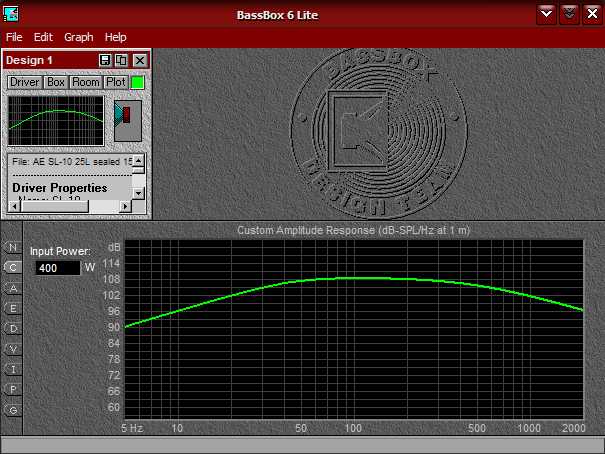Click the 'File: AE SL-10 25L sealed' text
This screenshot has height=454, width=605.
(x=72, y=162)
